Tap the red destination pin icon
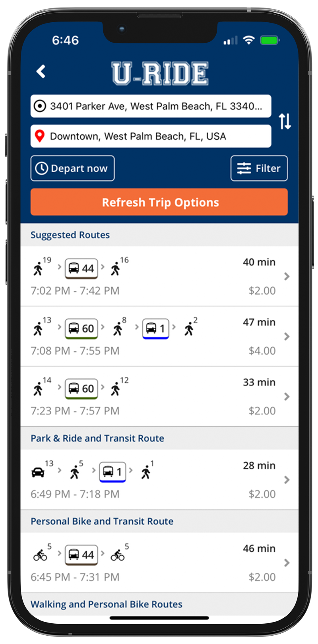 pyautogui.click(x=39, y=136)
